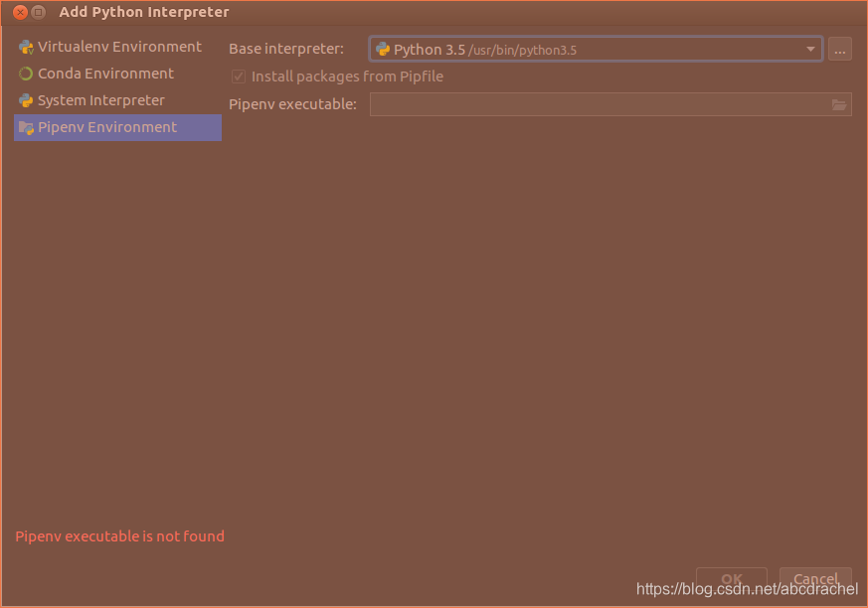
Task: Click the Conda Environment green circle icon
Action: tap(25, 73)
